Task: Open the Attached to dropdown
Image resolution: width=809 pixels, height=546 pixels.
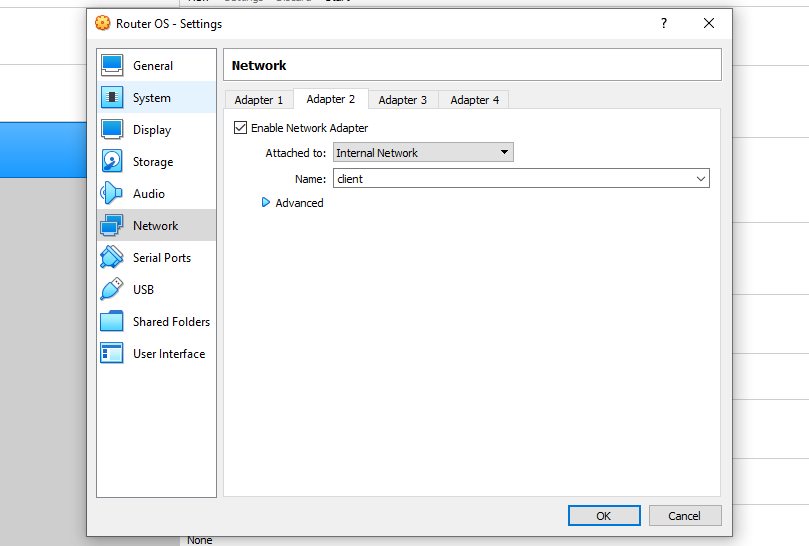Action: (423, 152)
